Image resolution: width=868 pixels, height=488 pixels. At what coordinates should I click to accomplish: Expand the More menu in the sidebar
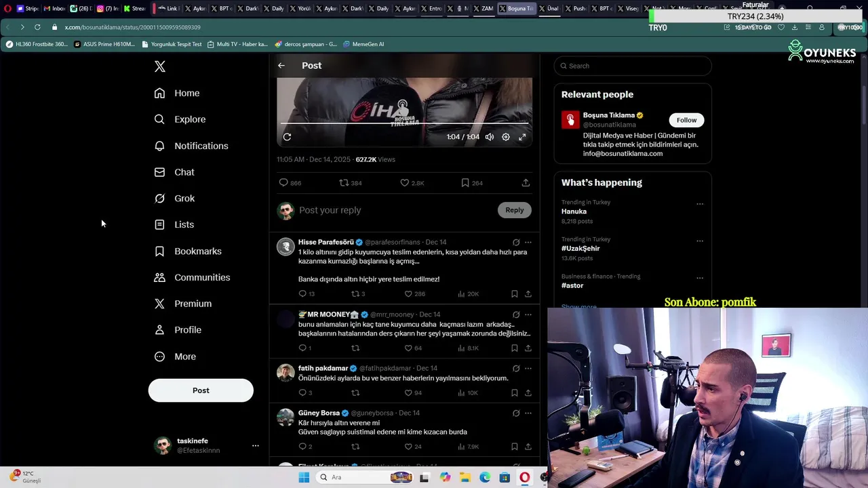point(175,357)
